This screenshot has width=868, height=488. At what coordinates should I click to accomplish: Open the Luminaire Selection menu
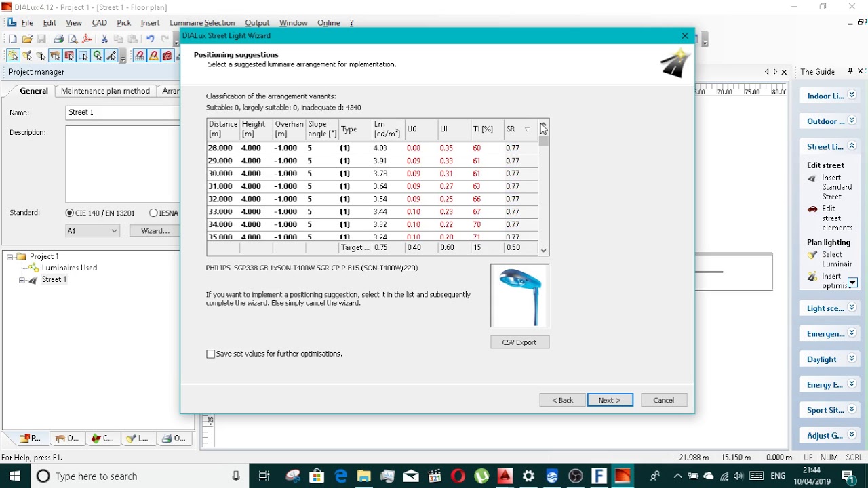(x=202, y=23)
